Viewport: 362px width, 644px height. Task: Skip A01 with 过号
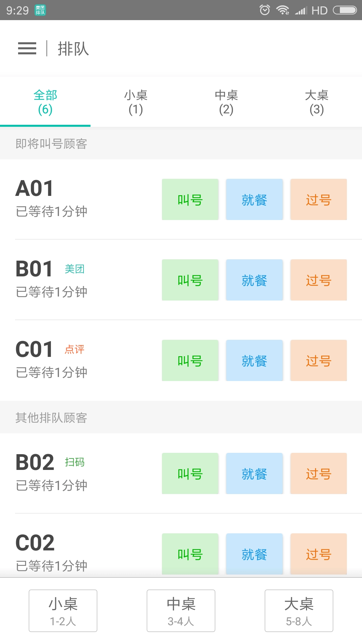318,200
